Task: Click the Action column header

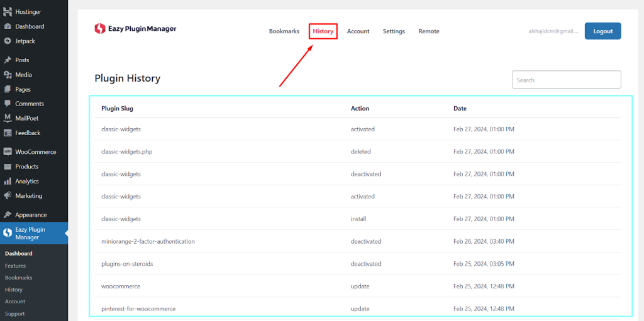Action: tap(360, 109)
